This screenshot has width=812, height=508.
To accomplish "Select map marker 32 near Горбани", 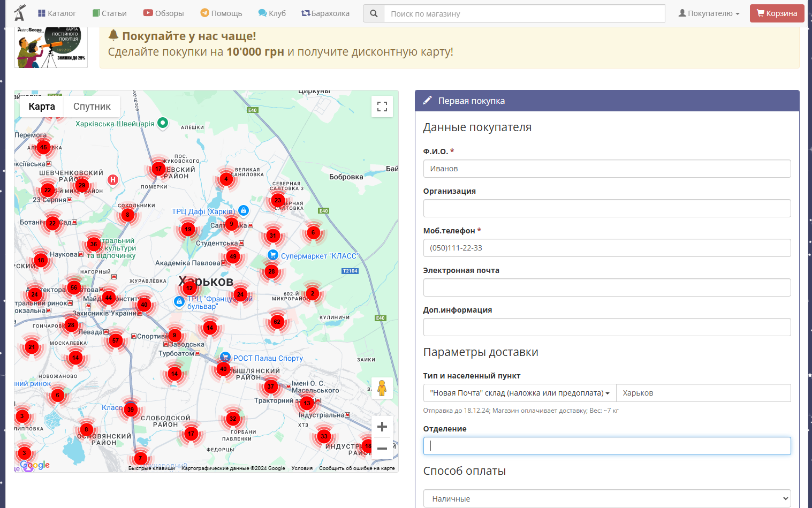I will point(232,419).
